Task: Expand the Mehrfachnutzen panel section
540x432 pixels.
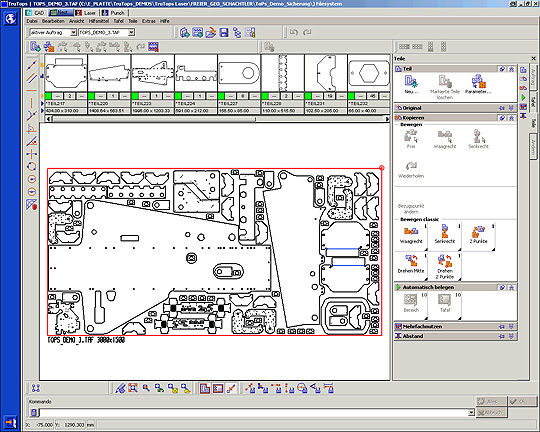Action: point(455,326)
